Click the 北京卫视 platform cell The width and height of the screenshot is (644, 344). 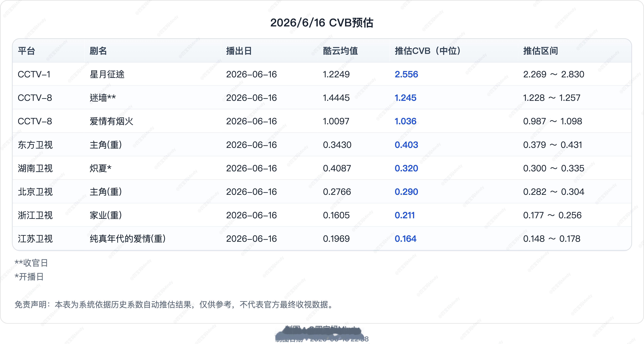click(x=35, y=192)
